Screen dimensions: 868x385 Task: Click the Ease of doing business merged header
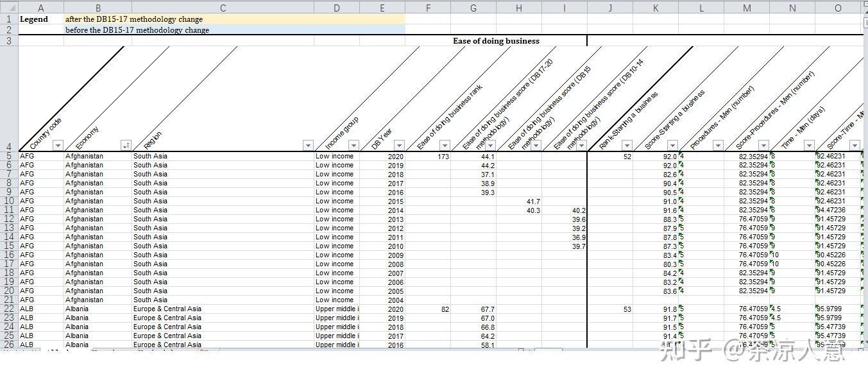(x=496, y=40)
